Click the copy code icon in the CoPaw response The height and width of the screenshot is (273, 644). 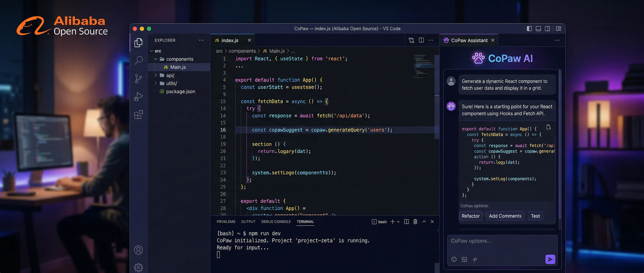click(548, 127)
